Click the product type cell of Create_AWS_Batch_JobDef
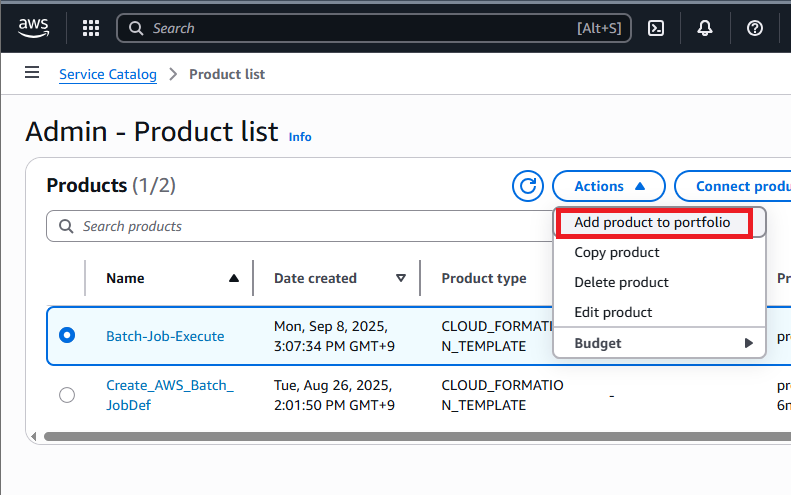This screenshot has height=495, width=791. click(x=502, y=395)
